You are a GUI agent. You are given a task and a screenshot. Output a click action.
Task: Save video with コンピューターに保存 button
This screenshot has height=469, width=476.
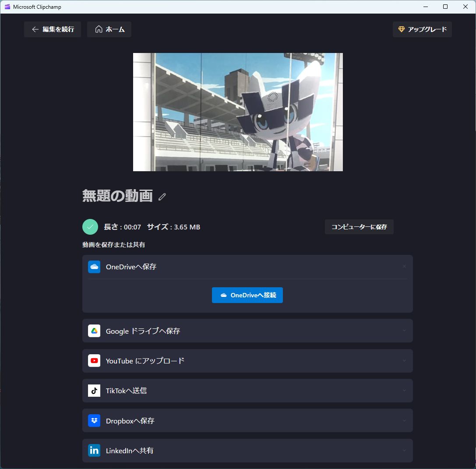[359, 227]
